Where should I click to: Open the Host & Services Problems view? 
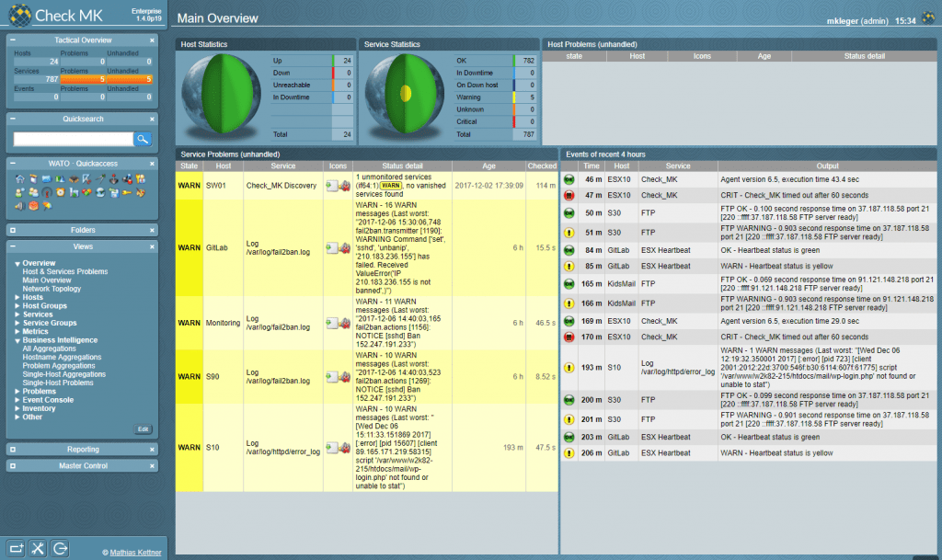(x=65, y=272)
